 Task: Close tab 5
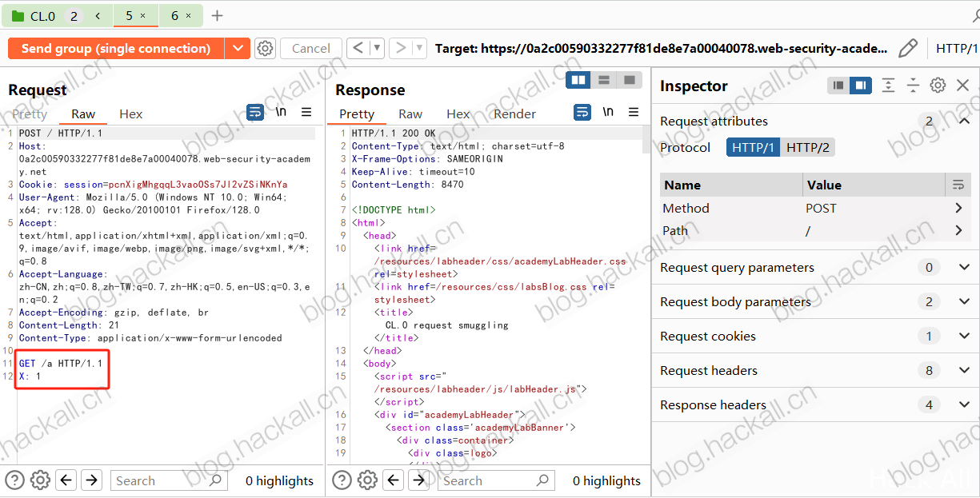pyautogui.click(x=143, y=16)
